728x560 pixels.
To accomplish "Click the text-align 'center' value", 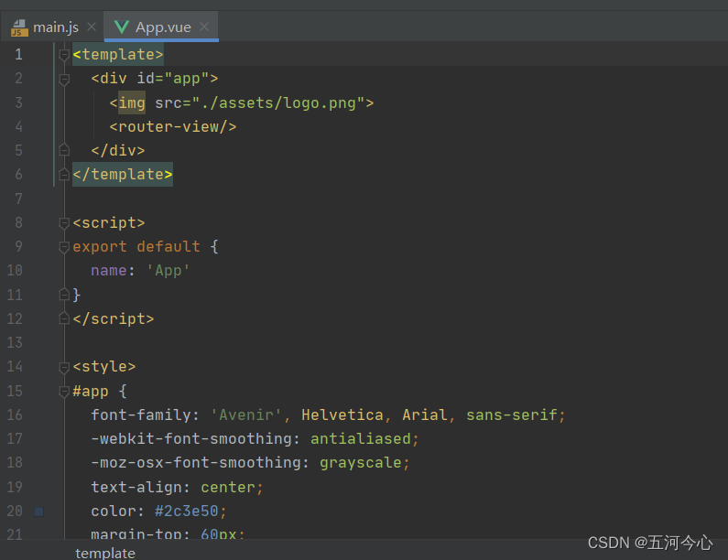I will tap(228, 487).
